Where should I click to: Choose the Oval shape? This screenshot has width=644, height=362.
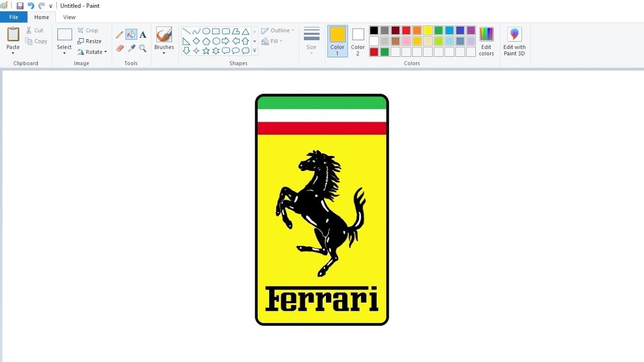click(x=206, y=31)
